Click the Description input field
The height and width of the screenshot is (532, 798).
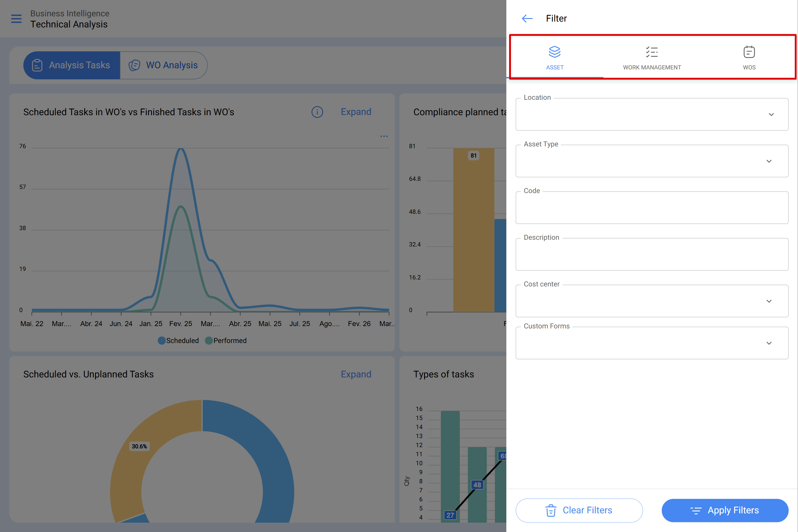pos(652,254)
